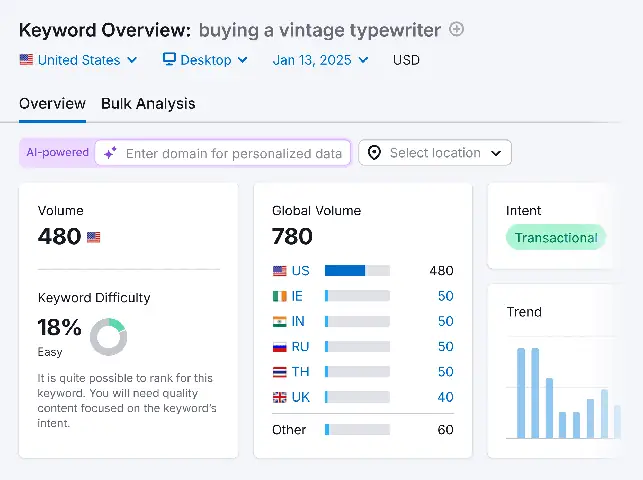The height and width of the screenshot is (480, 643).
Task: Click the India flag icon
Action: (x=280, y=322)
